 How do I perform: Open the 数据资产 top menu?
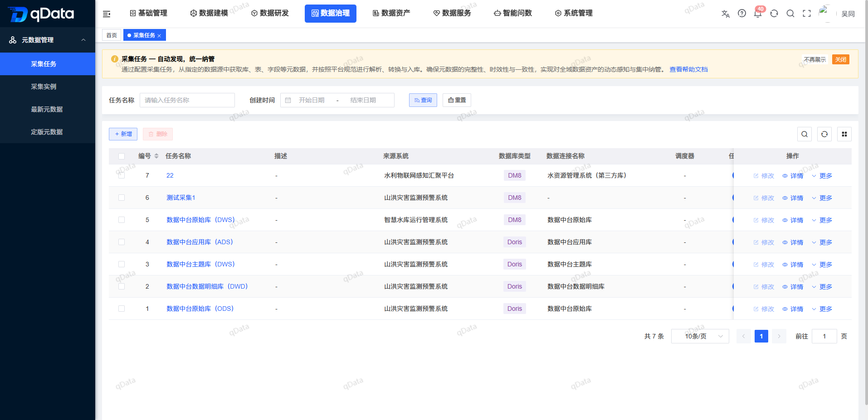click(391, 13)
